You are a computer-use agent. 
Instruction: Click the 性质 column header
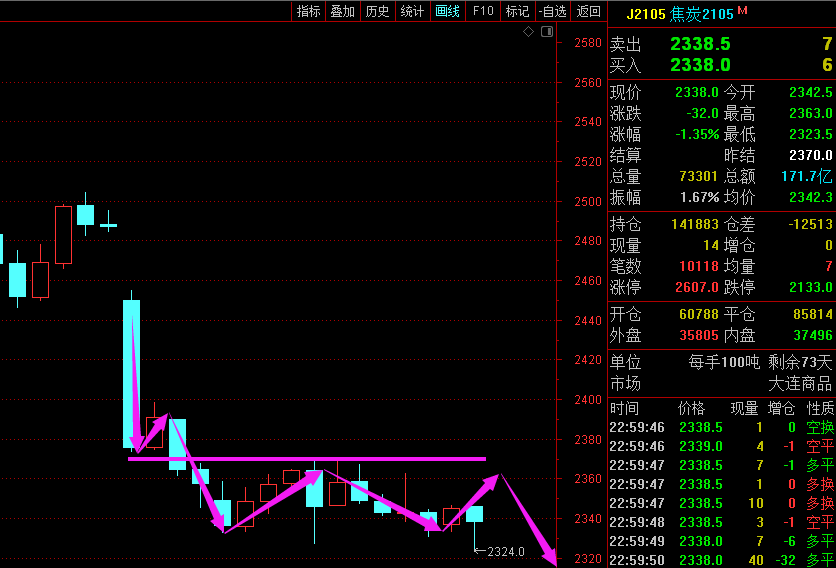click(820, 408)
